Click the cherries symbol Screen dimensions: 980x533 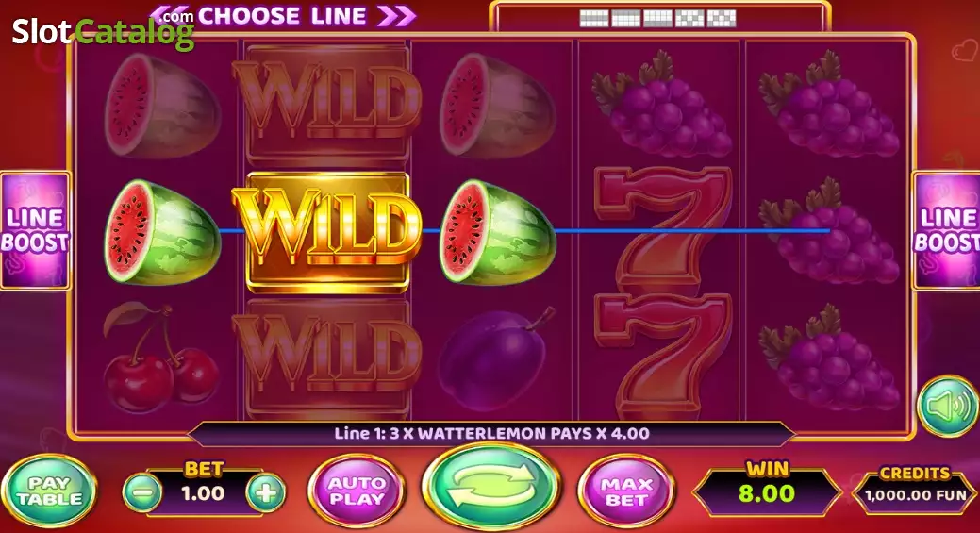click(160, 358)
